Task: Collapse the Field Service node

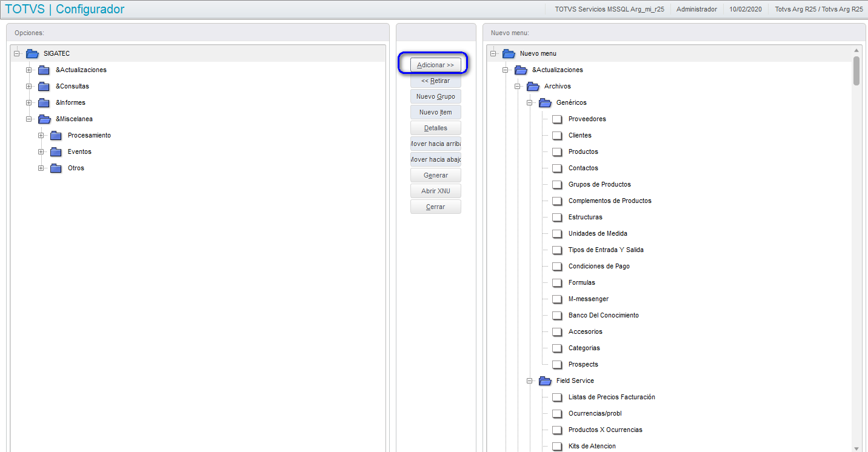Action: point(530,381)
